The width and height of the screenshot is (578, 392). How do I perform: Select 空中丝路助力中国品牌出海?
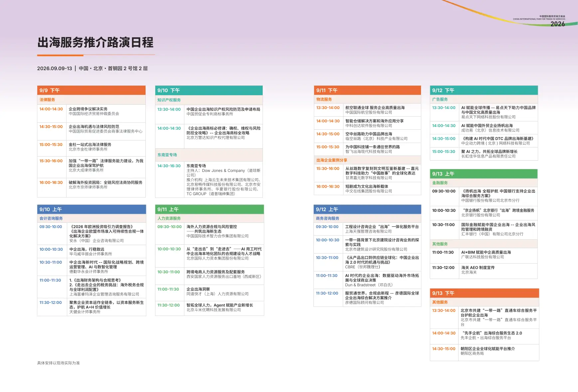369,134
